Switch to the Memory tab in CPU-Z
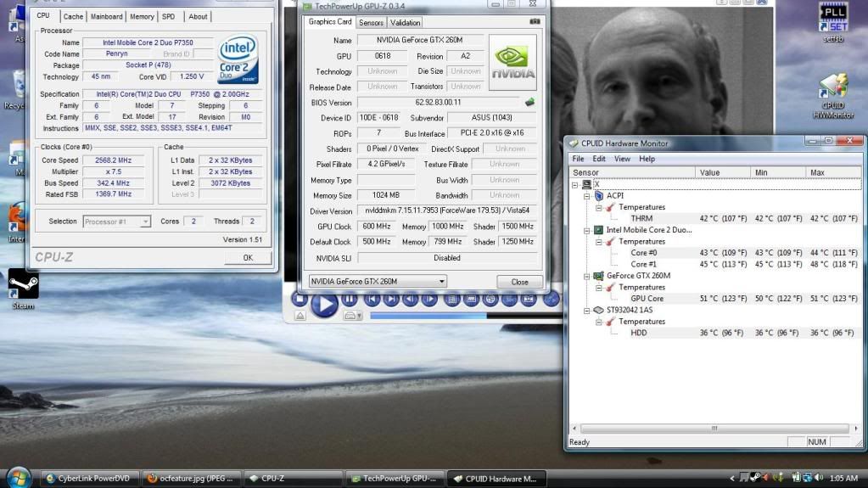This screenshot has width=868, height=488. (142, 17)
